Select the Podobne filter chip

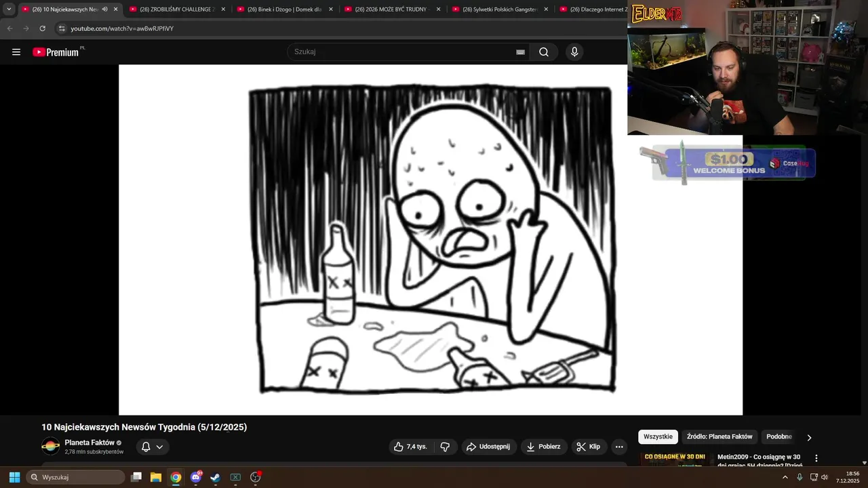(779, 437)
